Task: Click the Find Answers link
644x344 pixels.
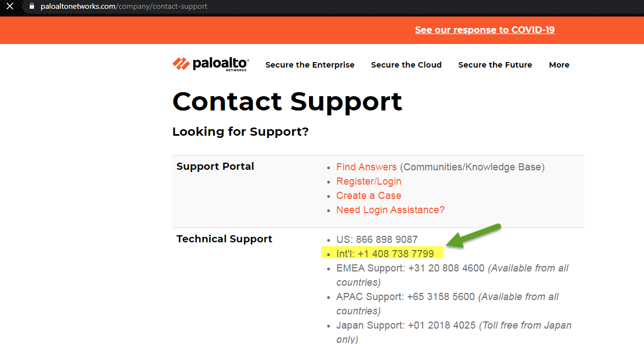Action: [366, 167]
